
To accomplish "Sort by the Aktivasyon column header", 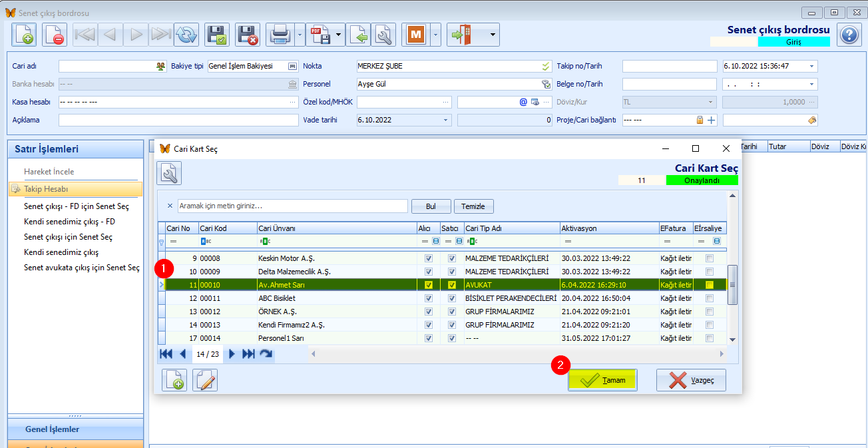I will tap(608, 228).
